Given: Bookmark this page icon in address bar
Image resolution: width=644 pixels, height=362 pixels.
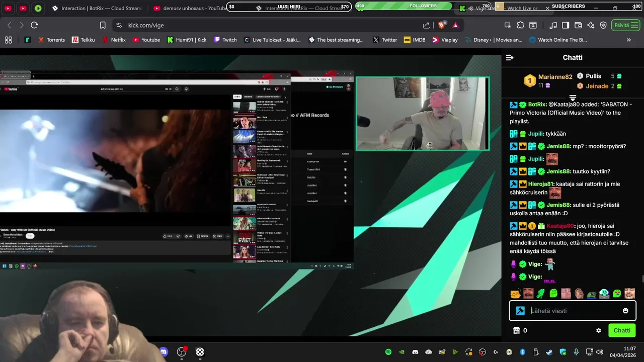Looking at the screenshot, I should click(x=103, y=25).
